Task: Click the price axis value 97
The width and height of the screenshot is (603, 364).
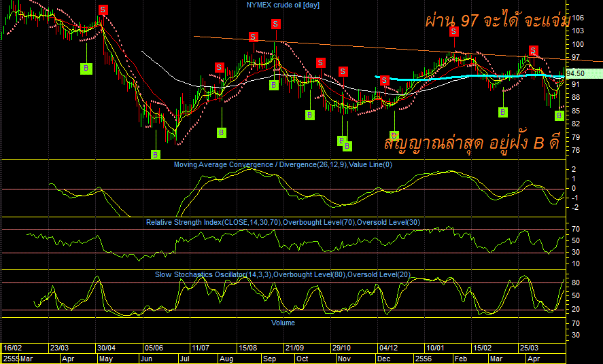Action: pyautogui.click(x=576, y=58)
